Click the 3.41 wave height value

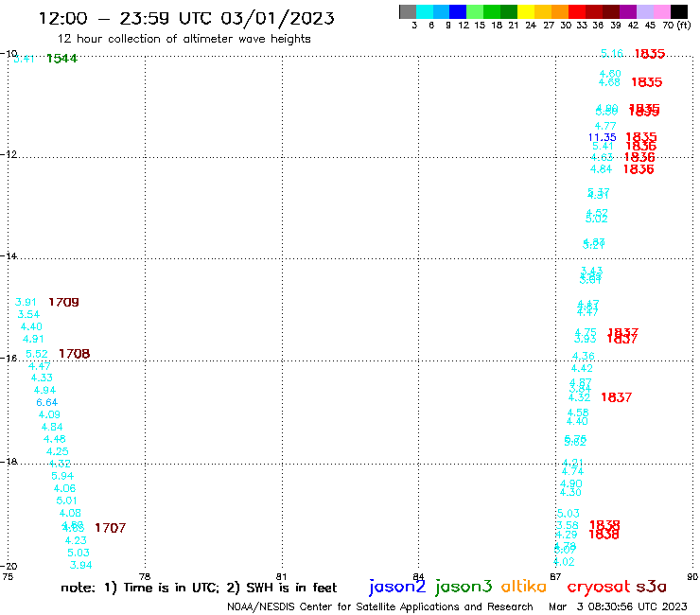pyautogui.click(x=24, y=59)
